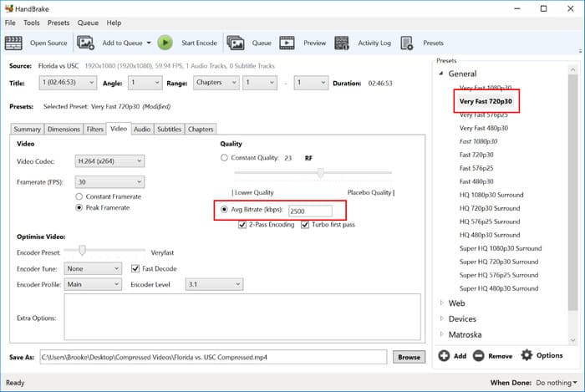
Task: Click the Presets toolbar icon
Action: [408, 43]
